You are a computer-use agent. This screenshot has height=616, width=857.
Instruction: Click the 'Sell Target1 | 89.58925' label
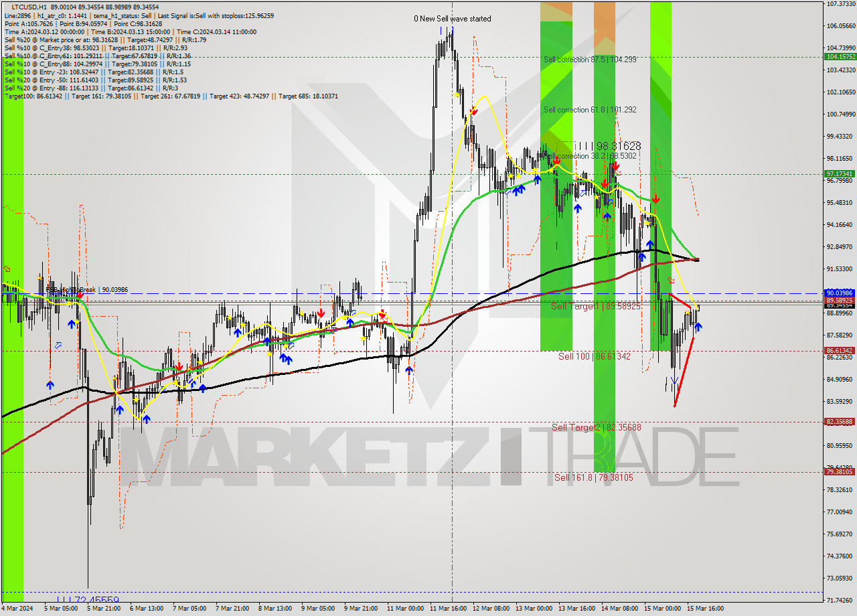596,306
